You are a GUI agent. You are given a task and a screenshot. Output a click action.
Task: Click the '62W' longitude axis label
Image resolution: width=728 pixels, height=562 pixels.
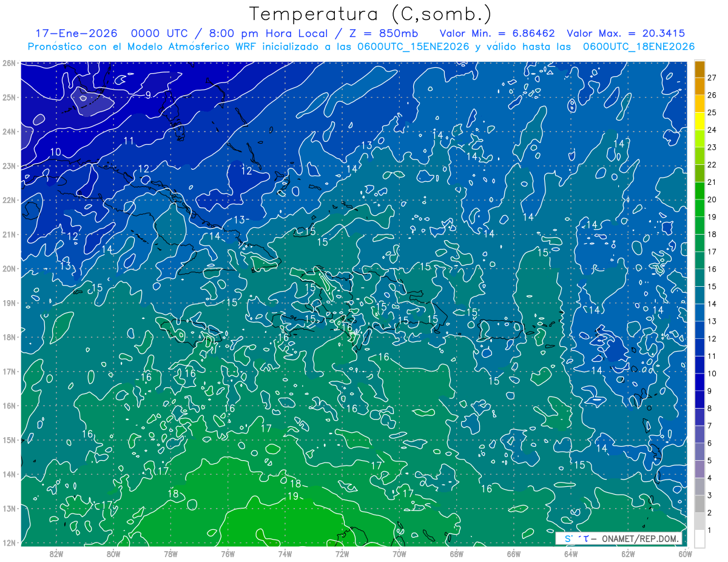(x=627, y=554)
